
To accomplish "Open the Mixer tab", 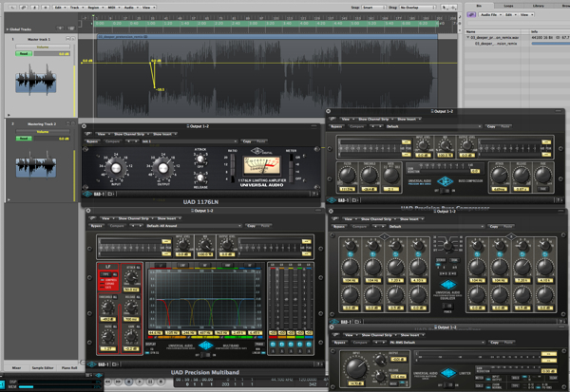I will [16, 367].
